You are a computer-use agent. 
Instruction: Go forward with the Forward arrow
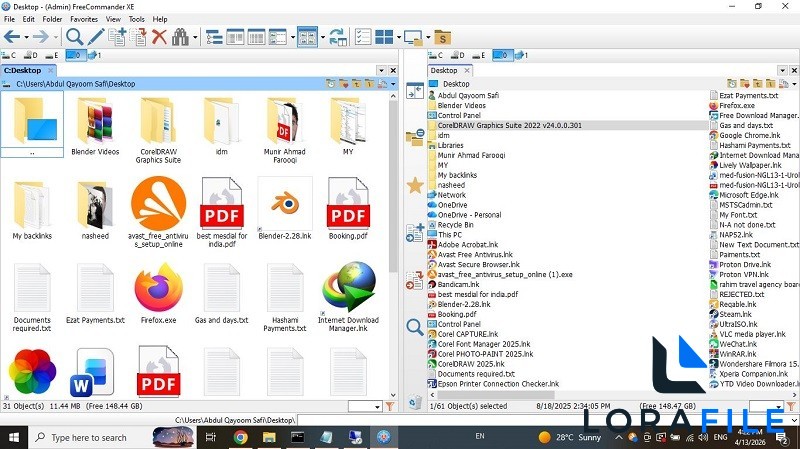(x=40, y=37)
